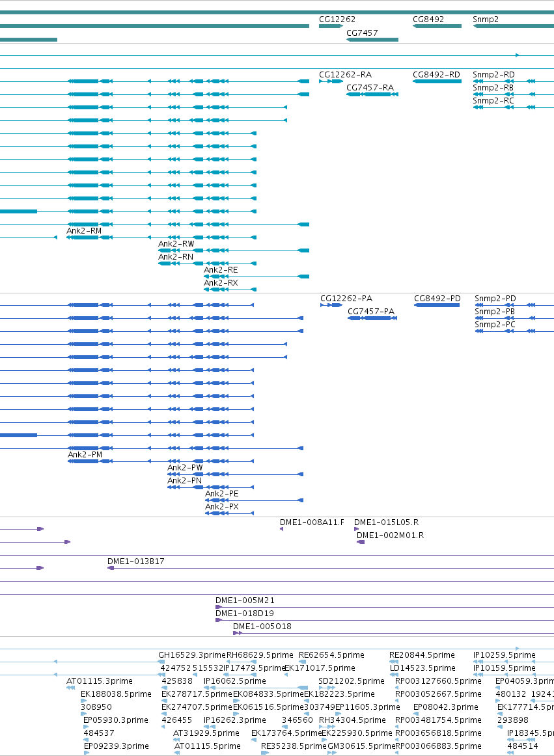Image resolution: width=554 pixels, height=756 pixels.
Task: Select EST label EP11605.3prime
Action: (x=367, y=707)
